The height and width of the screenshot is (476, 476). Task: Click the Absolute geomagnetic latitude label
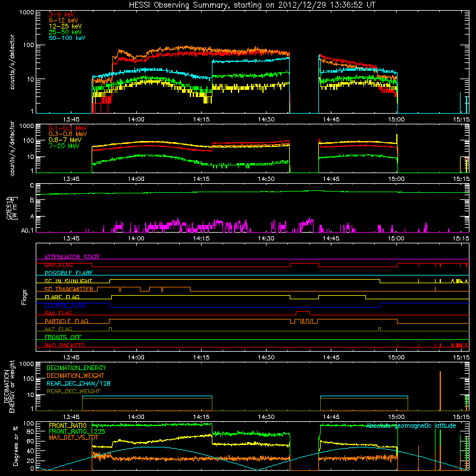tap(411, 426)
